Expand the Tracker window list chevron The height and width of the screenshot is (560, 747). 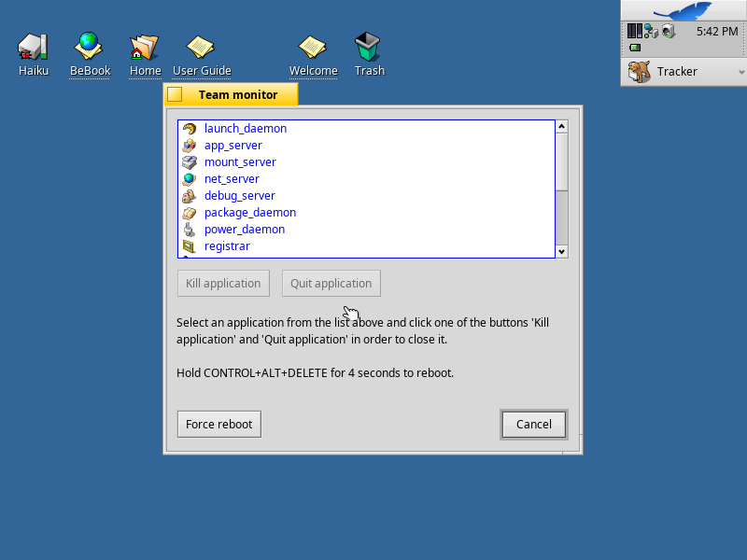[x=740, y=72]
